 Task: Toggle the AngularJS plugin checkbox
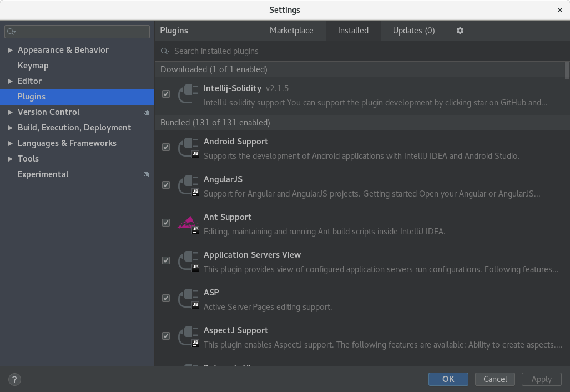tap(166, 185)
